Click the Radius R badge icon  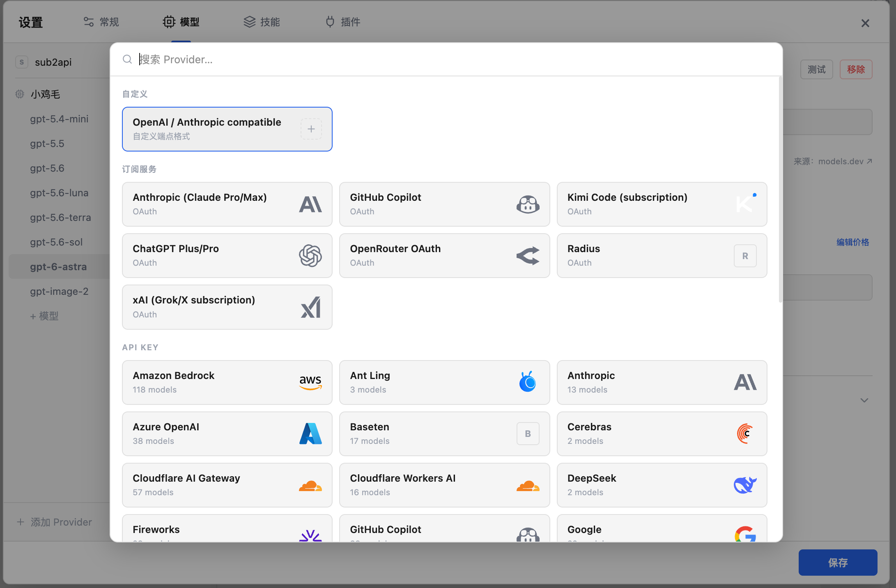(745, 256)
